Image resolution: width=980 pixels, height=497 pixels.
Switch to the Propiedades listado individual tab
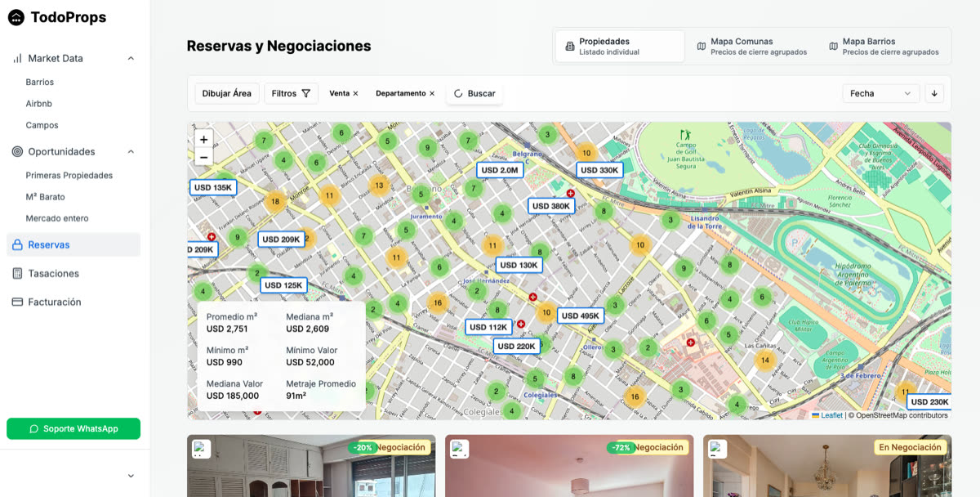pos(620,47)
